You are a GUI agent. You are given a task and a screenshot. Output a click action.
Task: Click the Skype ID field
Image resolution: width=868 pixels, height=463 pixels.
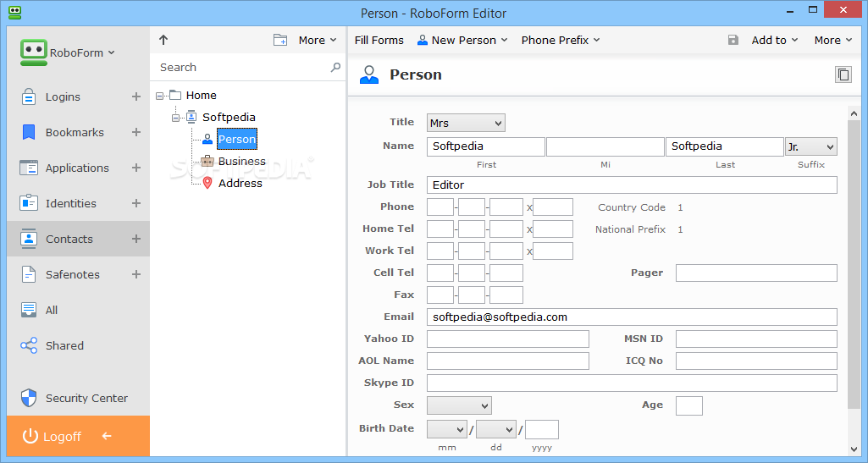pos(632,383)
